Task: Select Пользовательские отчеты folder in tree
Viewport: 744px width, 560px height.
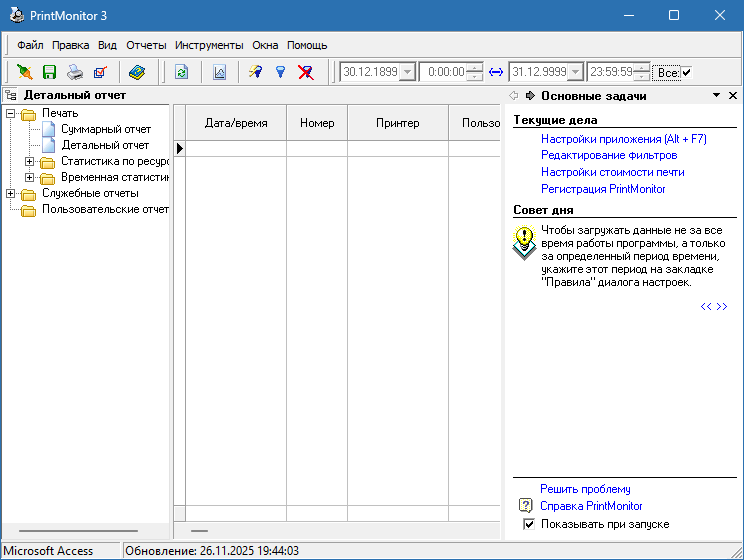Action: (105, 209)
